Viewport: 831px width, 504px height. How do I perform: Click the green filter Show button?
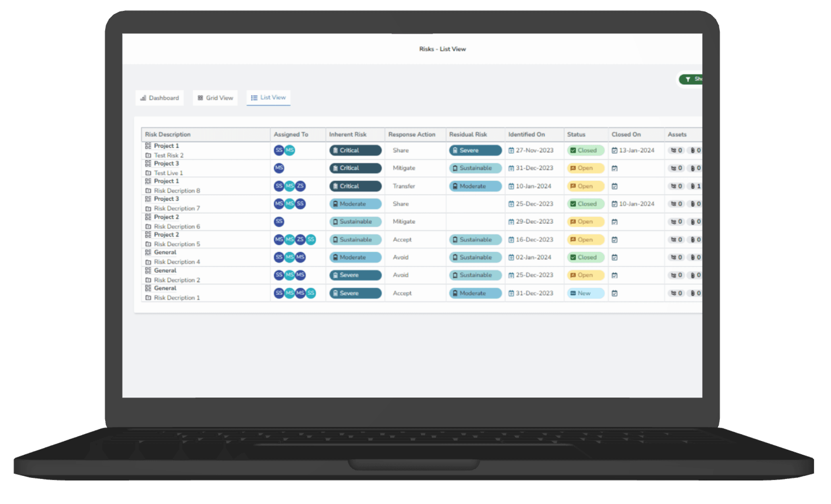(x=692, y=79)
